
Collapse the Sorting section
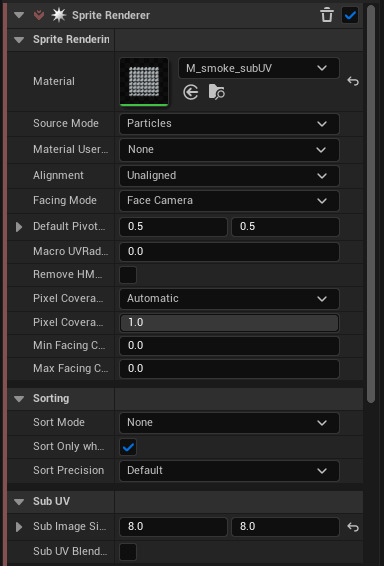[19, 399]
